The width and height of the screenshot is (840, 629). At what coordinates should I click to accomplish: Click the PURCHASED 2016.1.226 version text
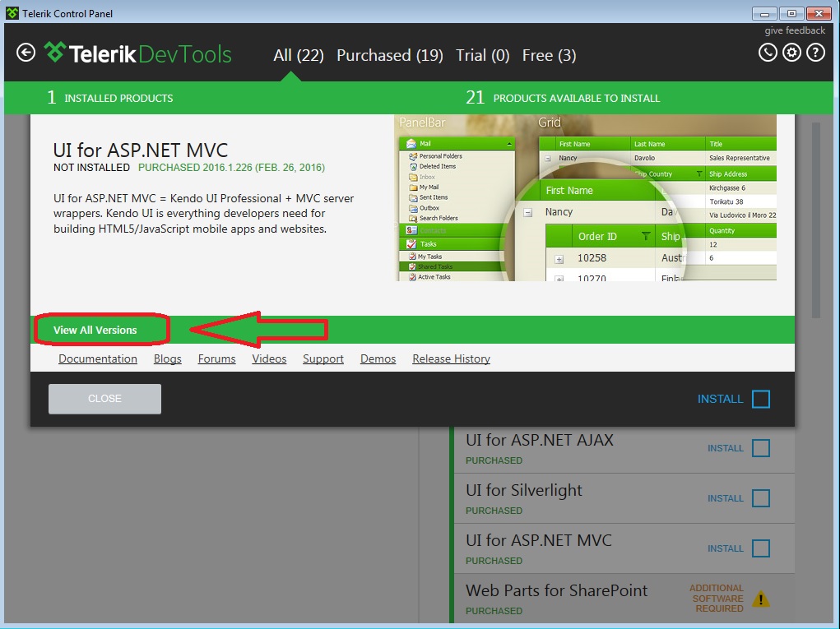[x=231, y=168]
